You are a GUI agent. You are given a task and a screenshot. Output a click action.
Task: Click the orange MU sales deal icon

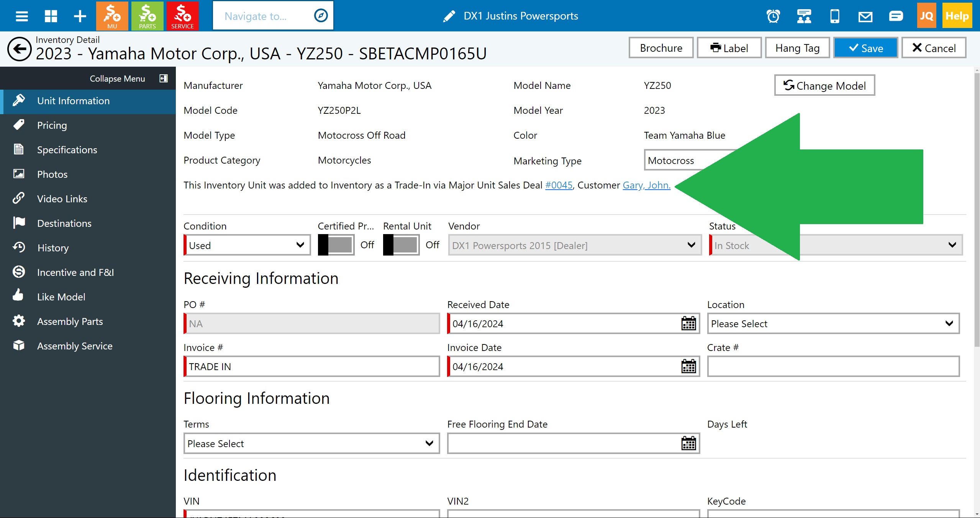pyautogui.click(x=112, y=16)
